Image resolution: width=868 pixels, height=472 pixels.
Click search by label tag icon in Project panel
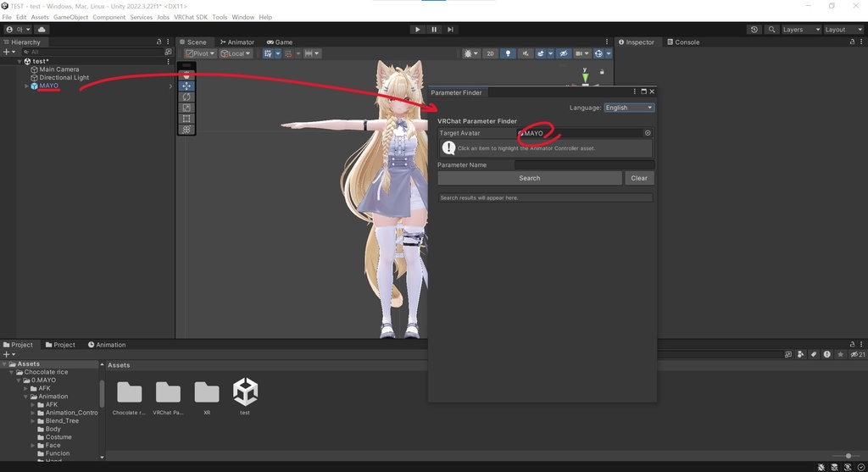(814, 354)
